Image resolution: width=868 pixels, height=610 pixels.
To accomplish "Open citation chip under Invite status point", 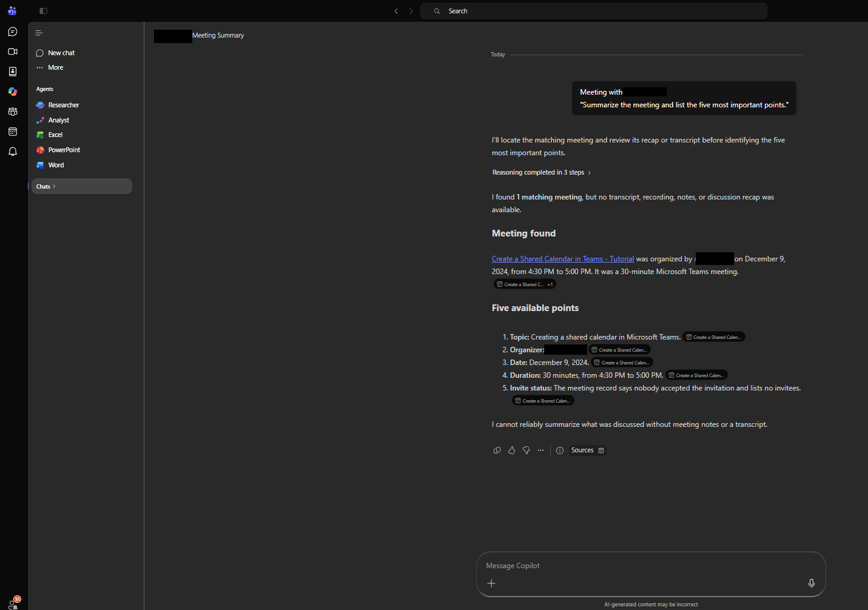I will [x=543, y=401].
